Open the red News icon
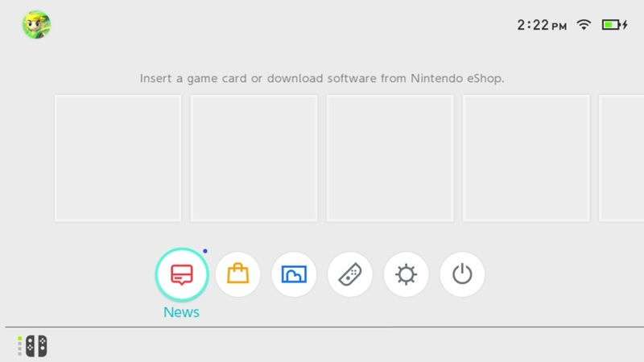Image resolution: width=644 pixels, height=362 pixels. tap(182, 274)
